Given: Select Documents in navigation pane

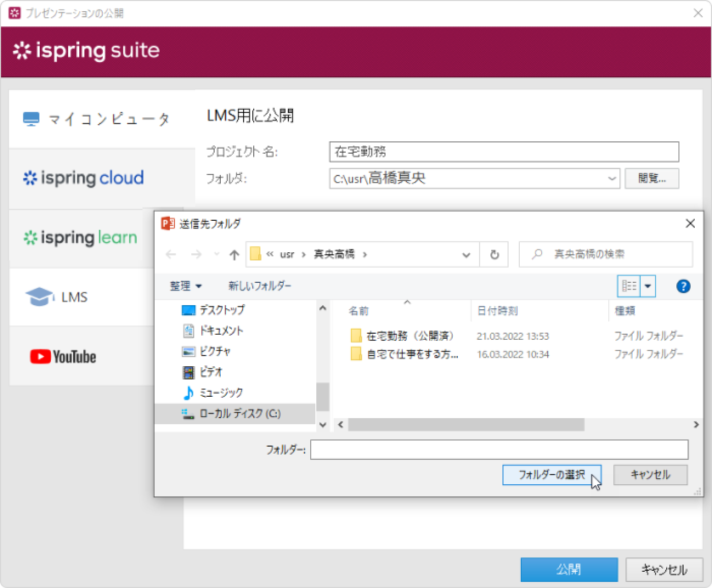Looking at the screenshot, I should 213,331.
